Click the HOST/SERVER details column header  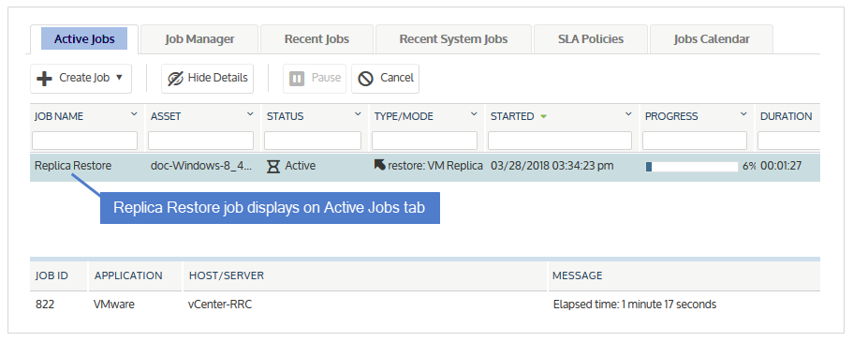tap(227, 275)
